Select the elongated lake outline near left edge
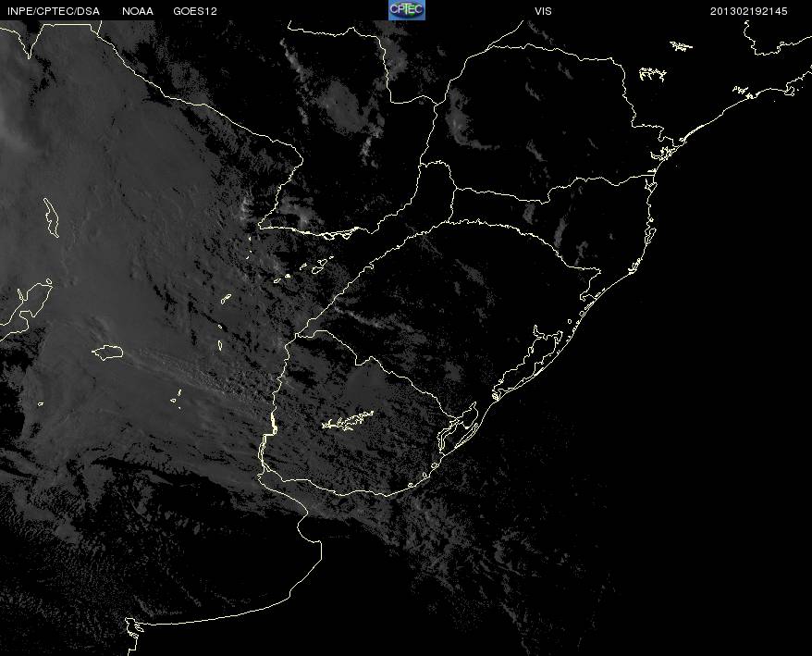812x656 pixels. (x=51, y=217)
